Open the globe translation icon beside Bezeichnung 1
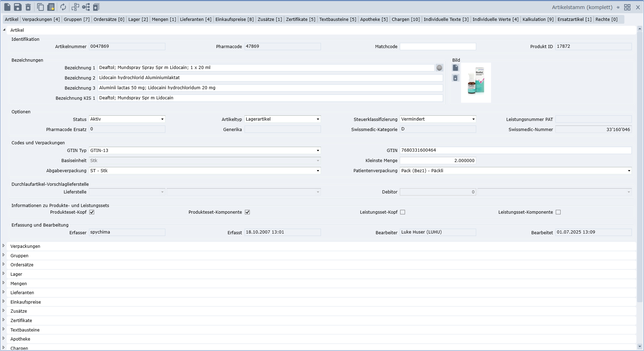This screenshot has height=351, width=644. [439, 68]
